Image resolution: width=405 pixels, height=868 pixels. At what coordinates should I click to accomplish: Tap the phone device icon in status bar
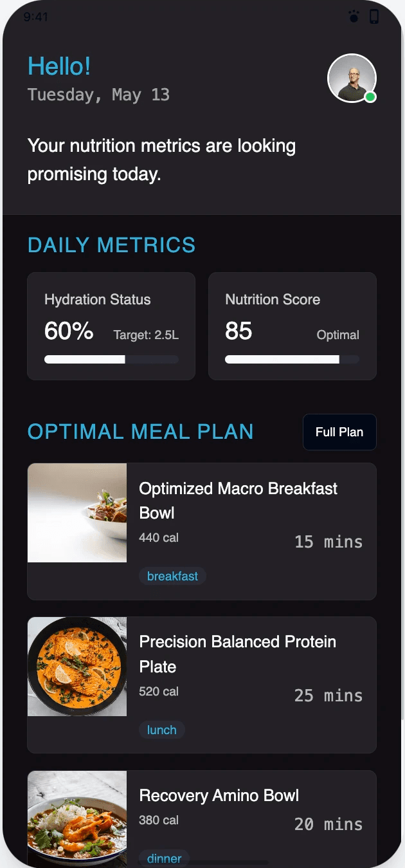click(374, 17)
